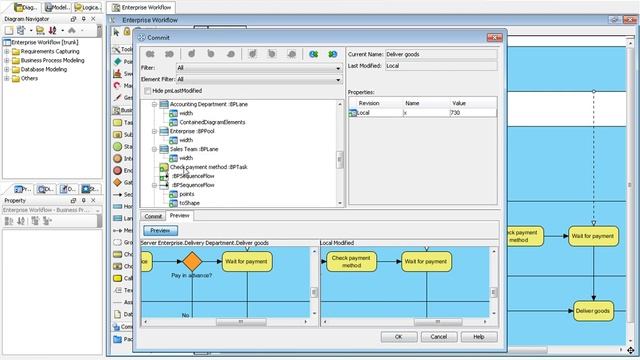Click the server preview horizontal scrollbar thumb

[x=241, y=322]
